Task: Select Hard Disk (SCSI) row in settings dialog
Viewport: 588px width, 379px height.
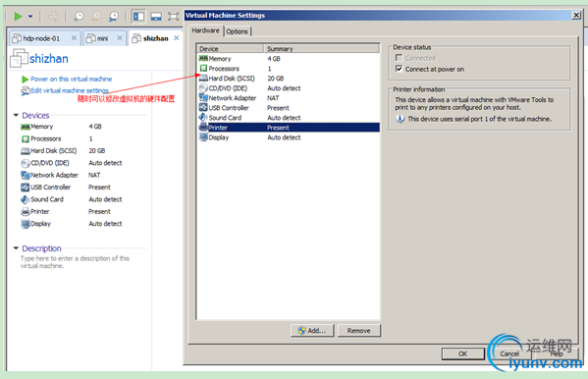Action: [289, 78]
